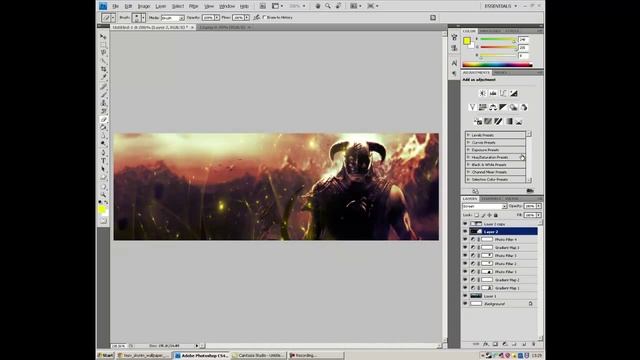Open the Flow dropdown arrow

click(x=247, y=18)
